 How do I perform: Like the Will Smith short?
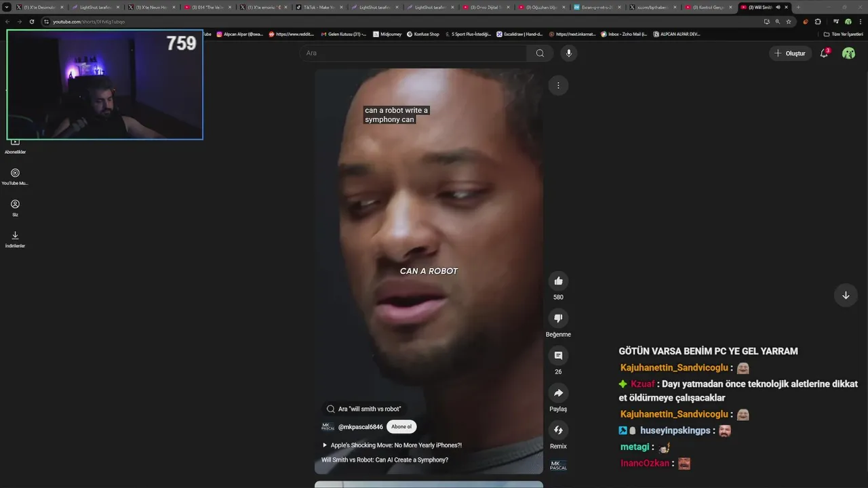pos(558,281)
